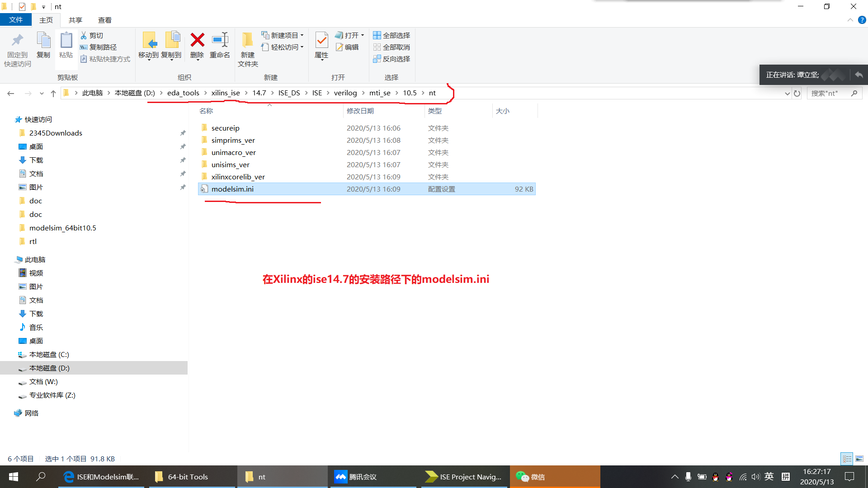The height and width of the screenshot is (488, 868).
Task: Open Quick Access Toolbar customize dropdown
Action: tap(43, 7)
